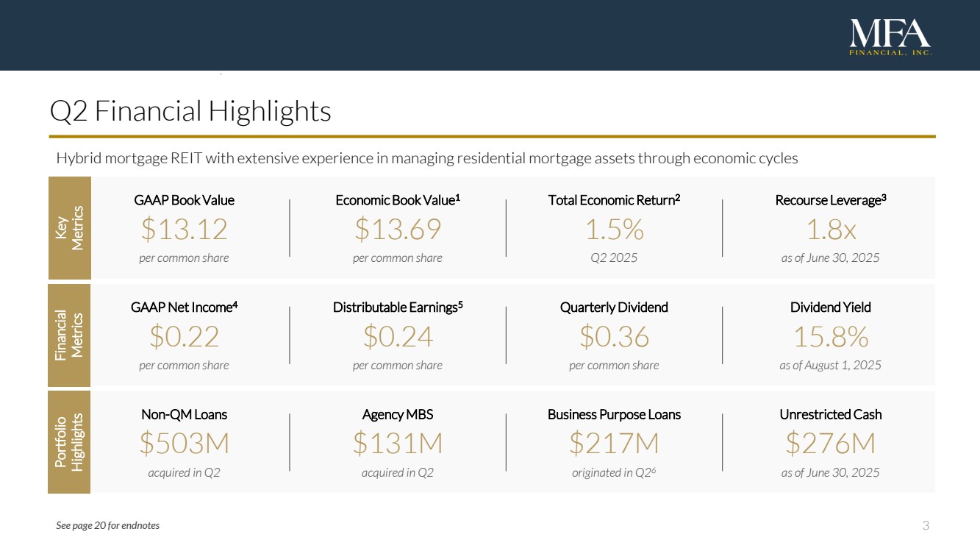Click the Total Economic Return 1.5% value

point(614,230)
